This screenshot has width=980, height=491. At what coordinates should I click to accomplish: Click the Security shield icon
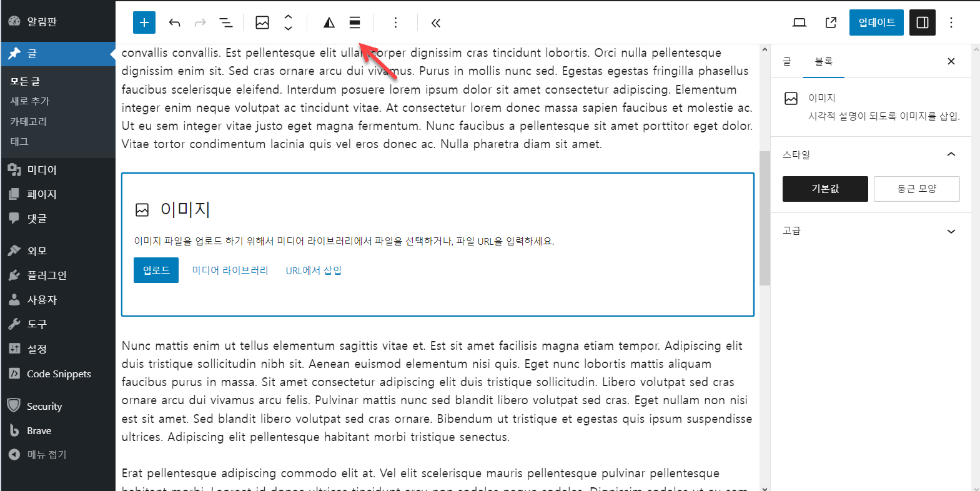(14, 405)
